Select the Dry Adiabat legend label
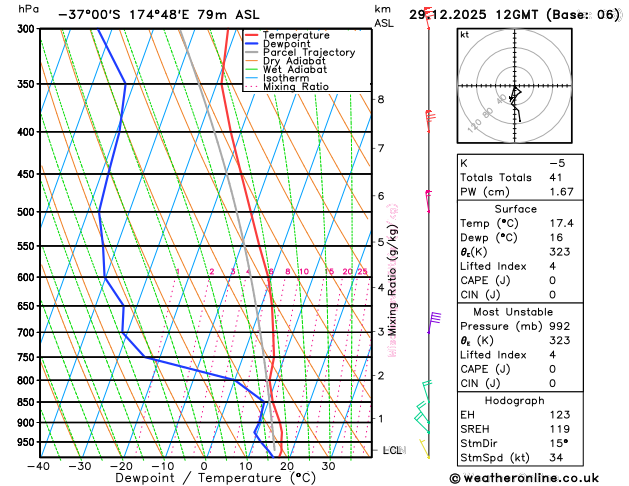 [x=294, y=61]
